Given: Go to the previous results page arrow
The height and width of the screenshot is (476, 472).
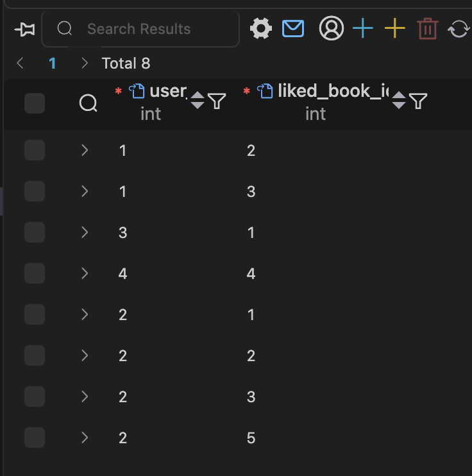Looking at the screenshot, I should click(21, 64).
